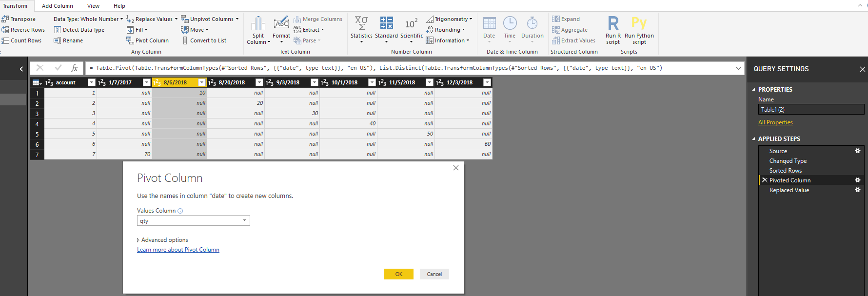Open the Date column tool
This screenshot has height=296, width=868.
(x=489, y=29)
